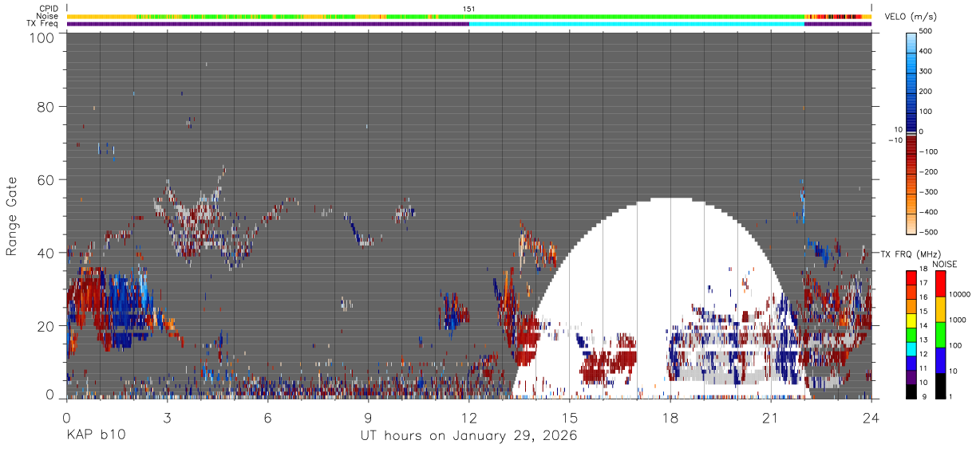Select the red swatch in NOISE legend

(941, 284)
